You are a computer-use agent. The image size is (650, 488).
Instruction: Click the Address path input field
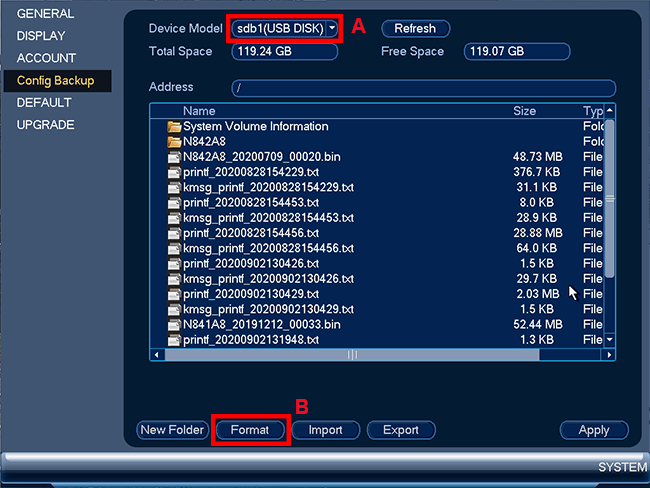(423, 88)
